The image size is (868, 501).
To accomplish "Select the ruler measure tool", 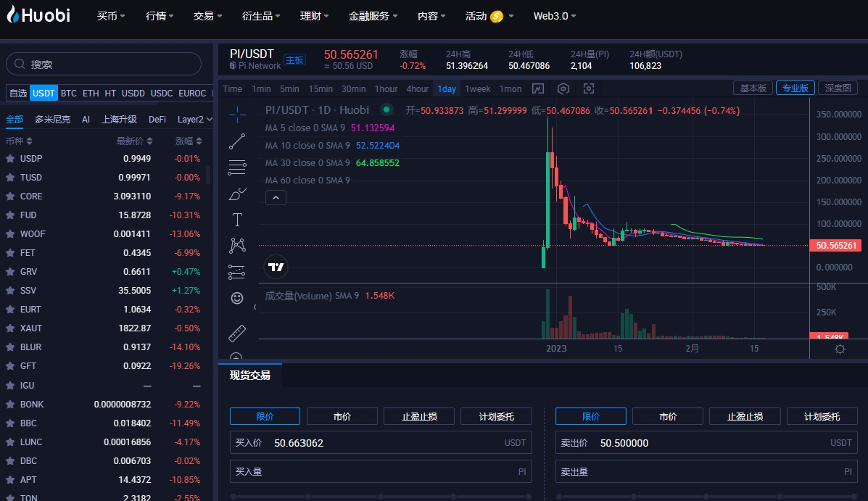I will pos(237,333).
